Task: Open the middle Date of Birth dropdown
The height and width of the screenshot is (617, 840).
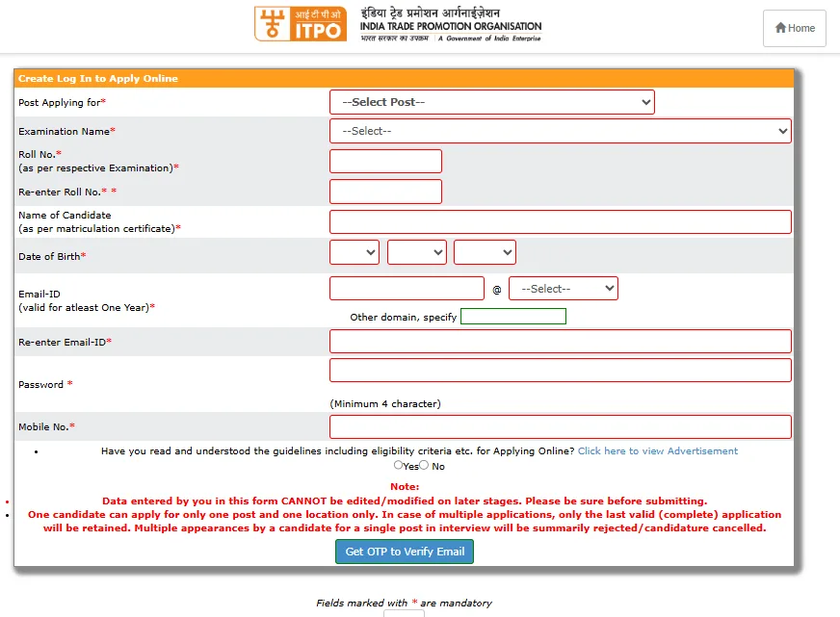Action: pos(417,252)
